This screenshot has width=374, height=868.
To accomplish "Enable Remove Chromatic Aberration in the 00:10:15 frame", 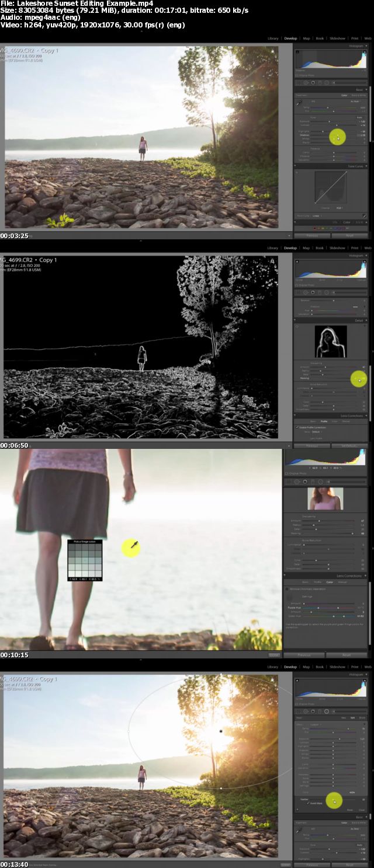I will point(287,589).
